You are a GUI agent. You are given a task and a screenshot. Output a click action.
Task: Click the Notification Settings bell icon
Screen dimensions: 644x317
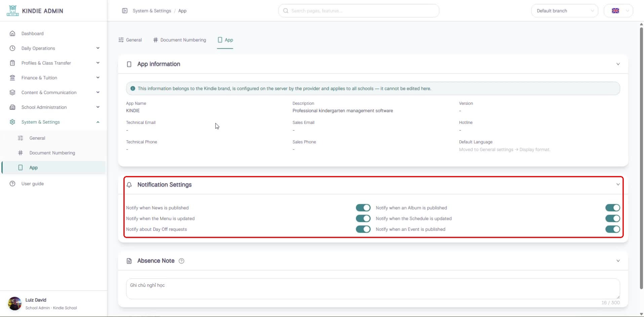coord(129,185)
